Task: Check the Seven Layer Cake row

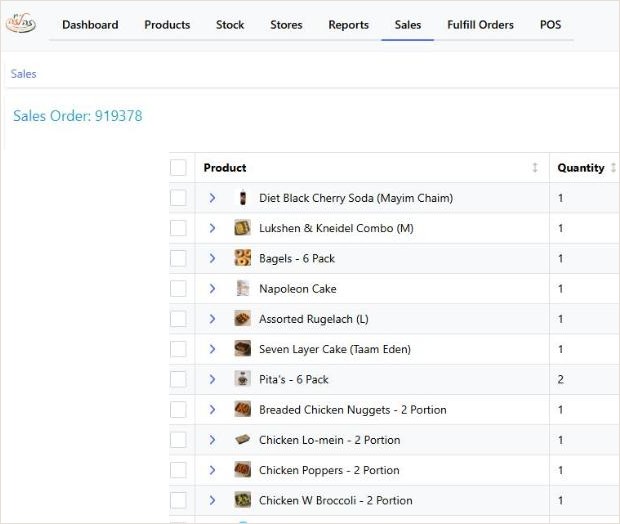Action: pyautogui.click(x=178, y=349)
